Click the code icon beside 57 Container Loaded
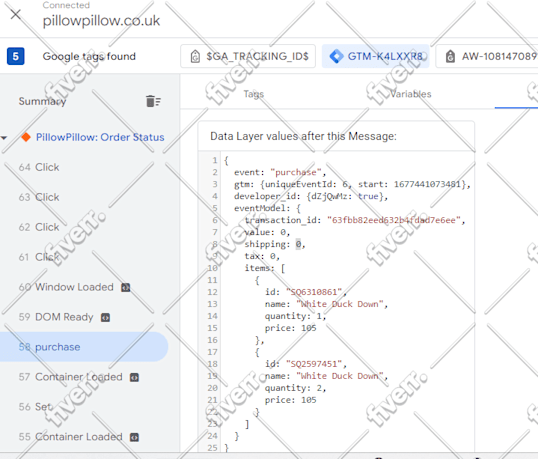538x459 pixels. tap(134, 378)
